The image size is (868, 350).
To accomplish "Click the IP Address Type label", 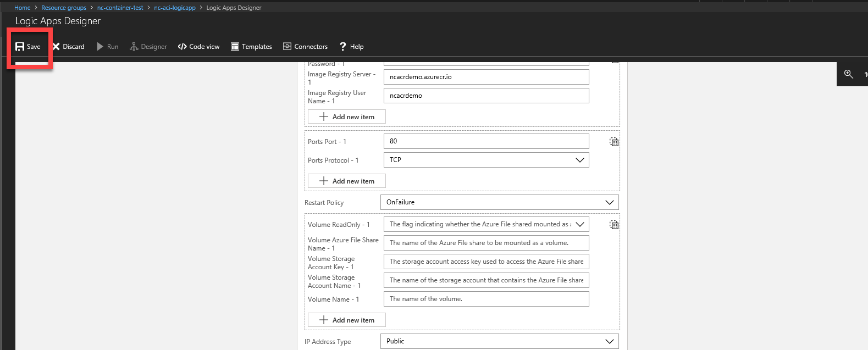I will [x=328, y=342].
